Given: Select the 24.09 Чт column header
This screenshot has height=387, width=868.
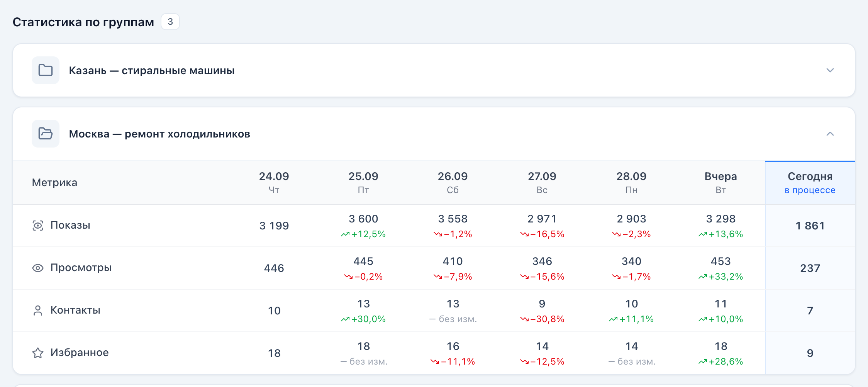Looking at the screenshot, I should [x=274, y=183].
